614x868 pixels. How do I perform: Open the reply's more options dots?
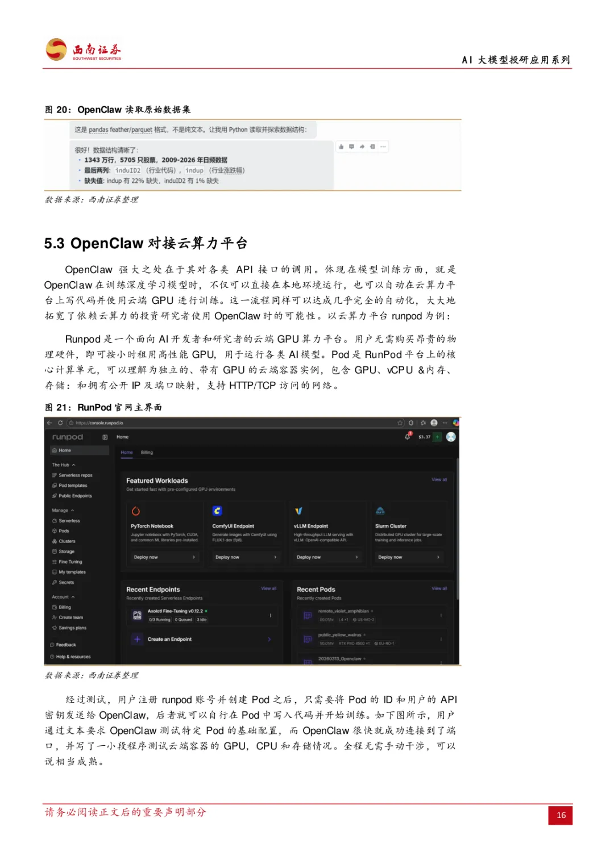383,147
